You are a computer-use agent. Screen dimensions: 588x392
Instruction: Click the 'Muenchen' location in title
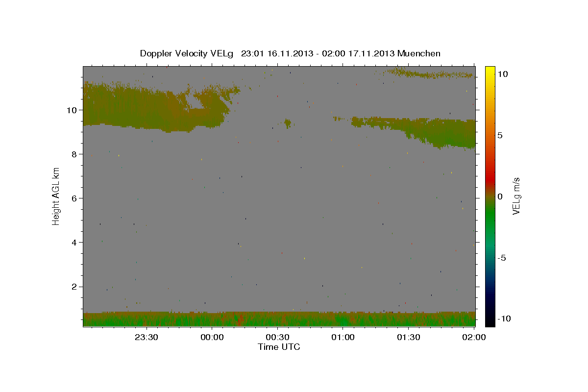(419, 53)
